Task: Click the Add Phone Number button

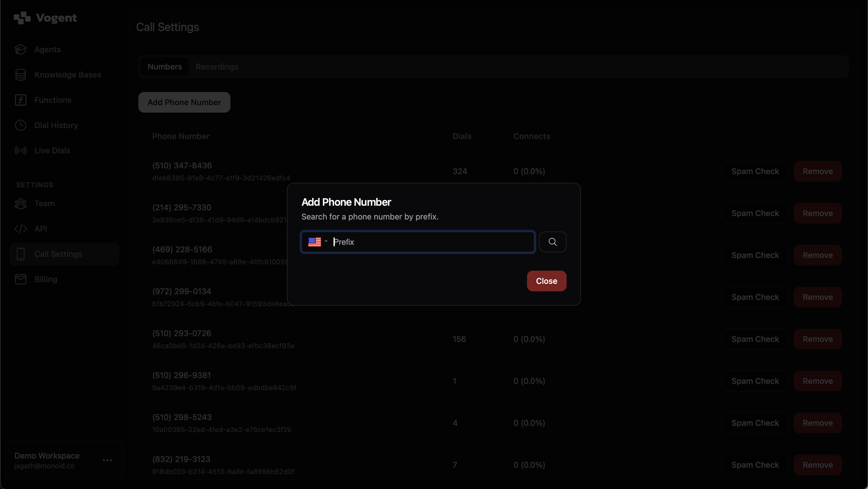Action: (x=184, y=102)
